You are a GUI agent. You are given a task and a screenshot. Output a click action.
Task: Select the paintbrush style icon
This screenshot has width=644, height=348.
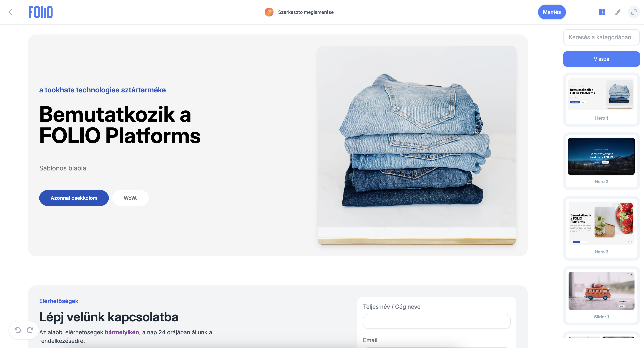[x=618, y=12]
